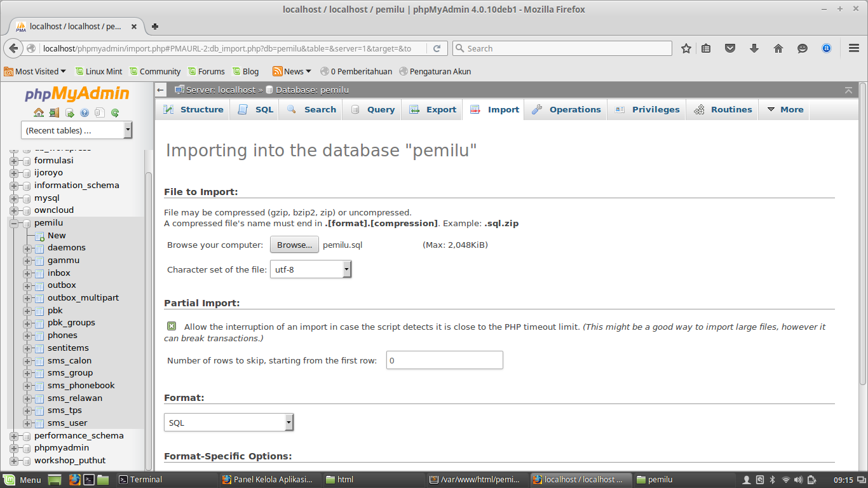Open the Recent tables dropdown
The height and width of the screenshot is (488, 868).
pos(76,130)
